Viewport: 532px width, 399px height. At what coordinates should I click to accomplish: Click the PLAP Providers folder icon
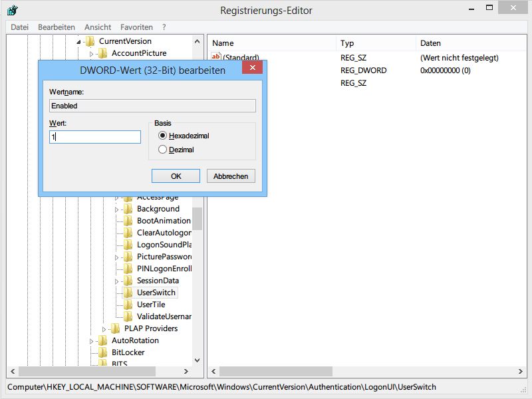coord(116,329)
